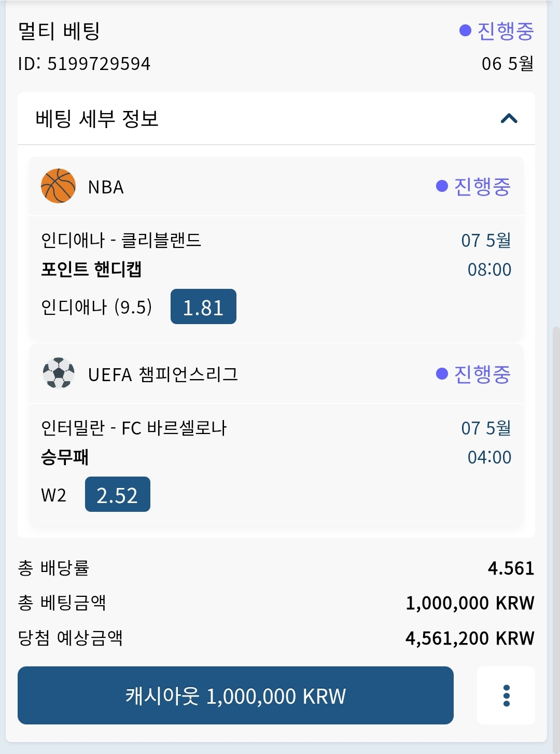Click the 총 배당률 4.561 value
The image size is (560, 754).
(511, 568)
